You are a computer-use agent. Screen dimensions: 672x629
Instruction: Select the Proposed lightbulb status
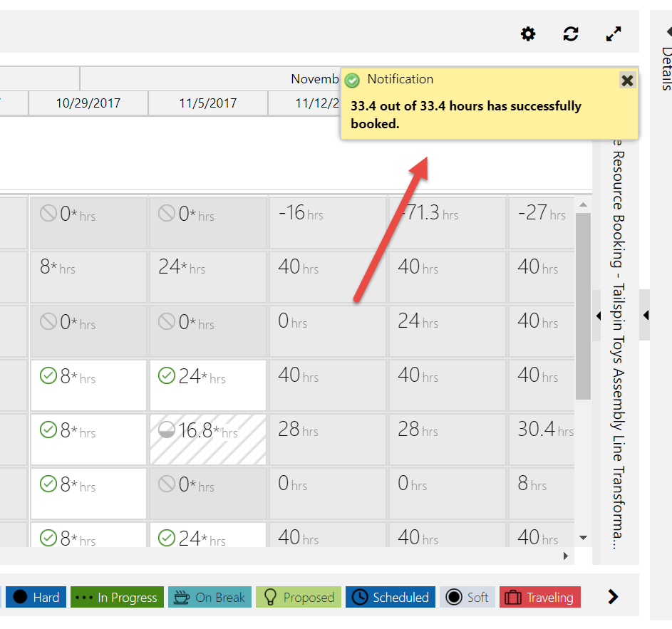coord(299,597)
